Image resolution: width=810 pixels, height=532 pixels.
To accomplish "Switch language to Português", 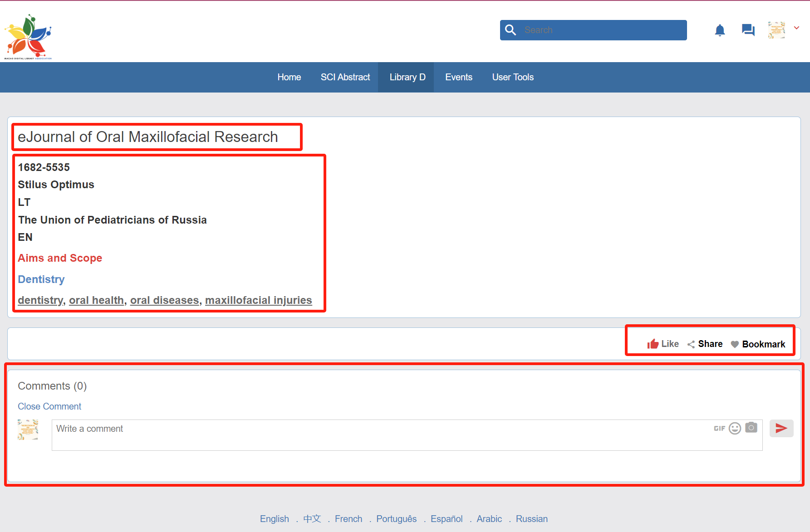I will (396, 519).
